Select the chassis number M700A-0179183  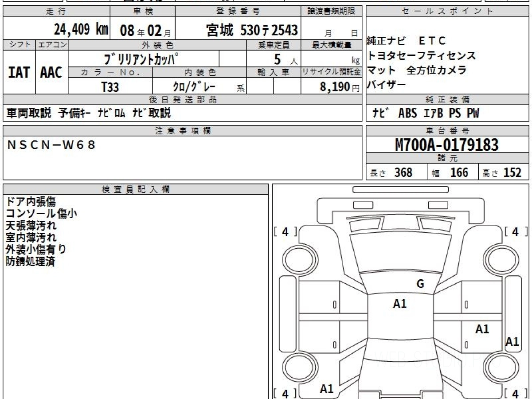click(447, 145)
